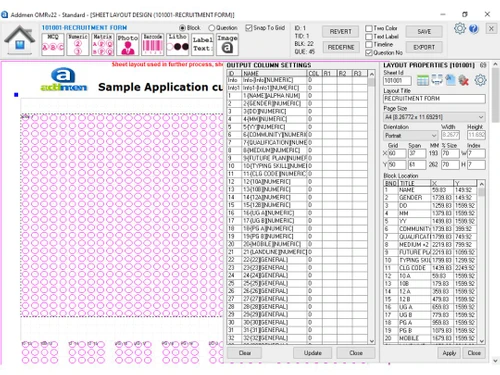Click the column spacing icon beside Sheet Id
Viewport: 500px width, 375px height.
coord(437,80)
